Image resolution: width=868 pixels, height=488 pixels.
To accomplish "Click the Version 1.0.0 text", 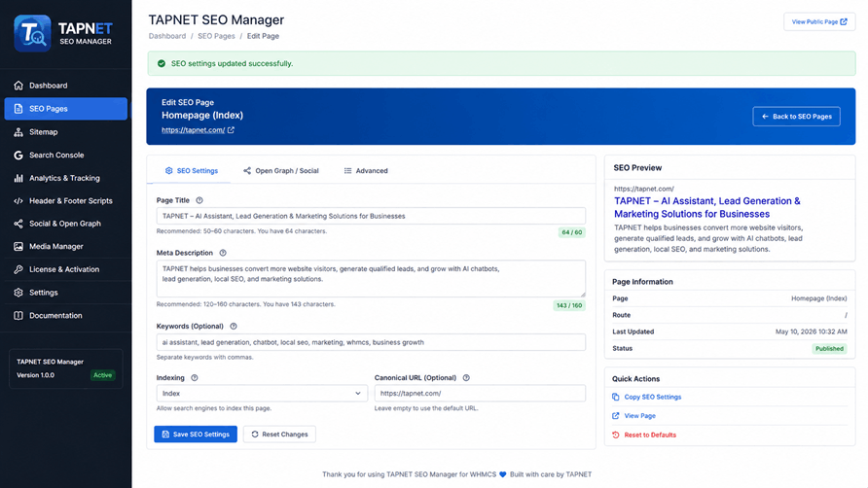I will tap(35, 375).
